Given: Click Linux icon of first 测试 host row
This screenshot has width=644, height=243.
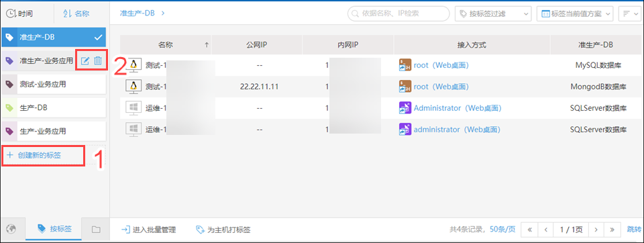Looking at the screenshot, I should coord(133,65).
